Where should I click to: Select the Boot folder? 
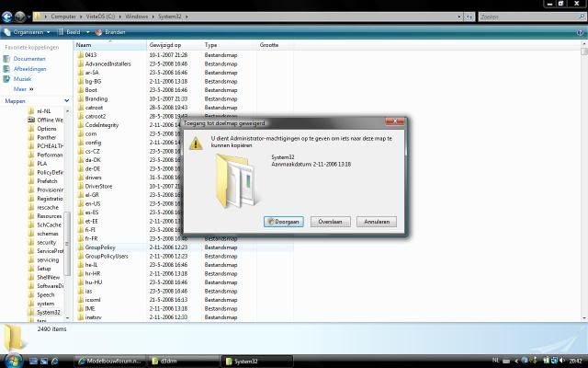91,90
